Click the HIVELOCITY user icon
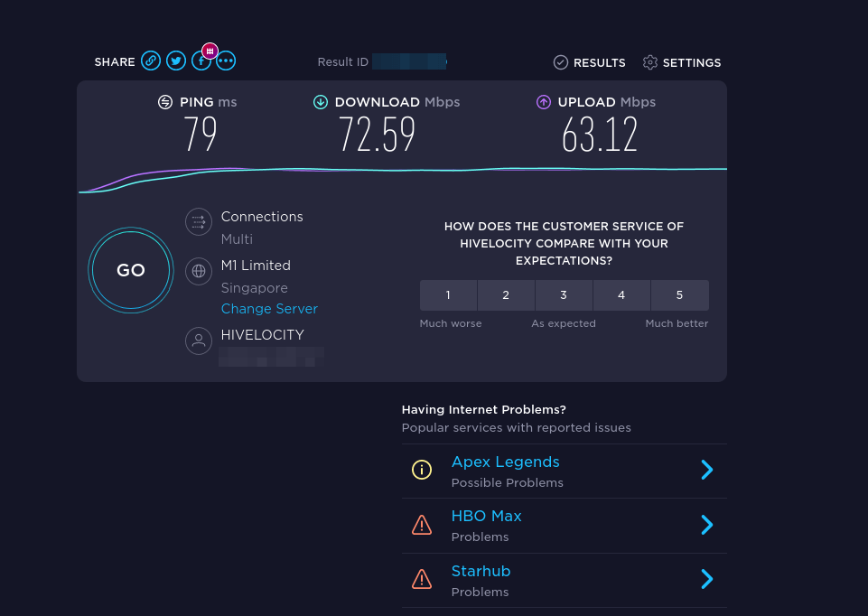 click(199, 341)
